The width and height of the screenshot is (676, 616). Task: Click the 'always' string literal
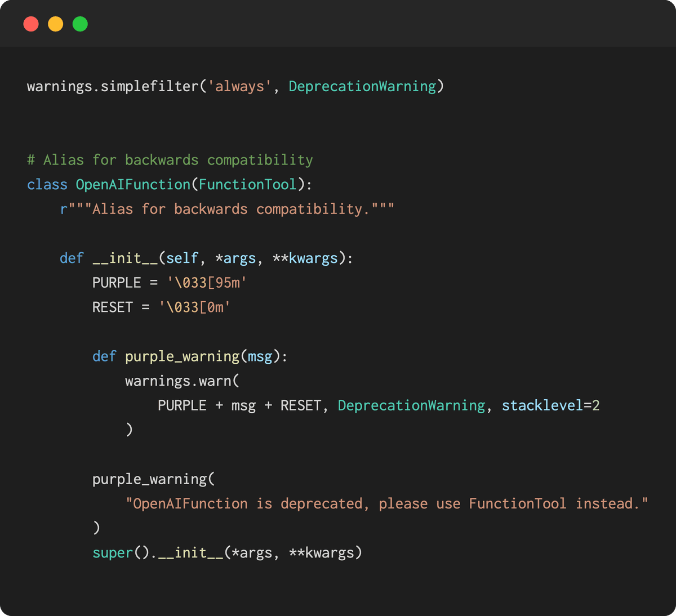pos(240,86)
